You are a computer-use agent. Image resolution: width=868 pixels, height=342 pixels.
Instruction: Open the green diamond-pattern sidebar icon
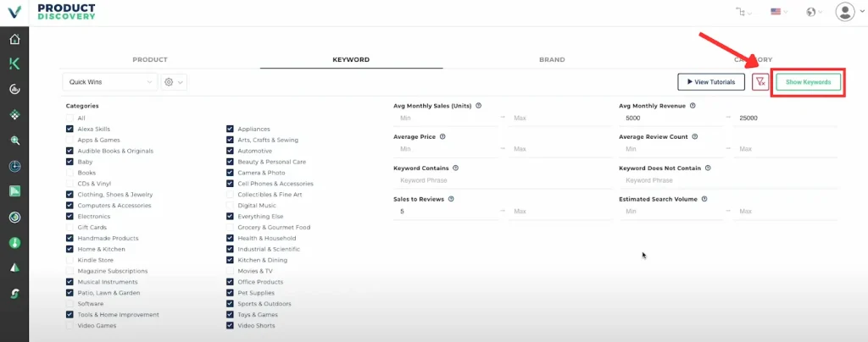point(15,115)
